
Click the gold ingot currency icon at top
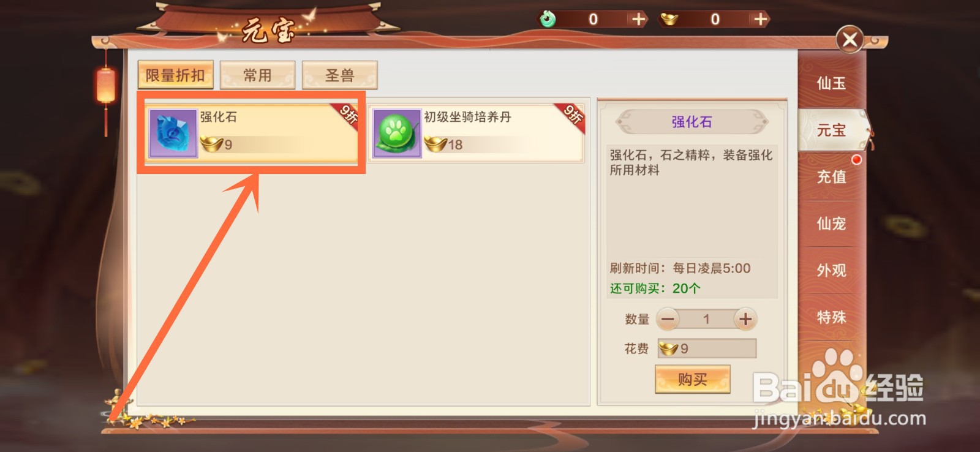coord(669,19)
